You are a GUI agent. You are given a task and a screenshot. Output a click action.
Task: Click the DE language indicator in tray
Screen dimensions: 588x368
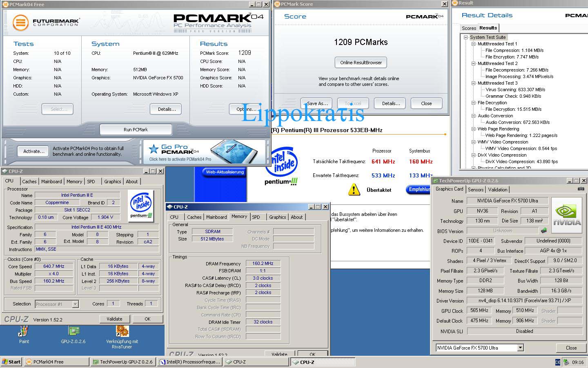click(558, 362)
